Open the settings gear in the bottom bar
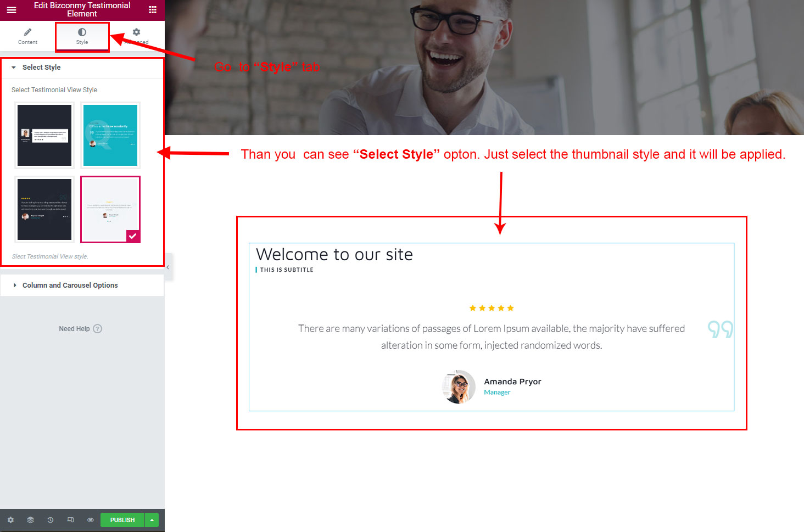Screen dimensions: 804x532 (x=10, y=520)
